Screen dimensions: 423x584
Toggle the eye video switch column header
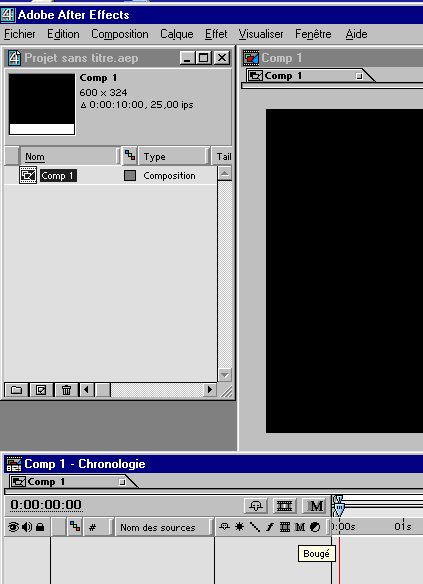tap(13, 527)
